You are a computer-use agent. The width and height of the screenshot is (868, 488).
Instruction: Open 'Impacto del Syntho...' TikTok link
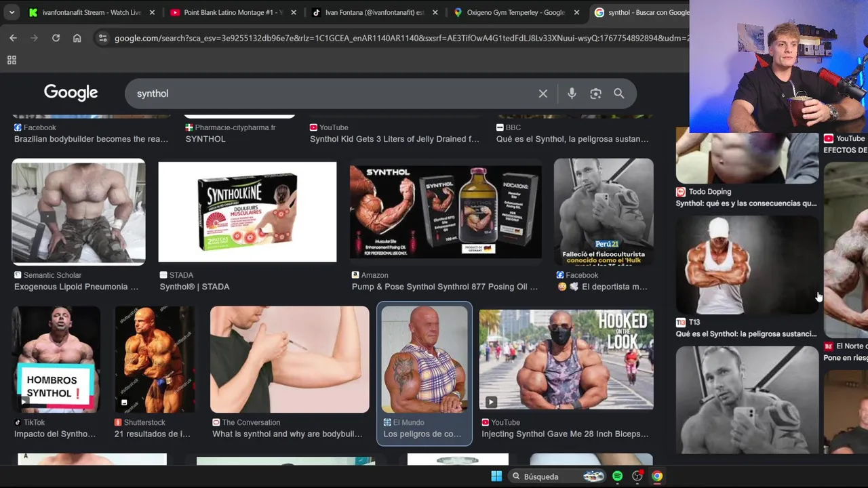(55, 434)
